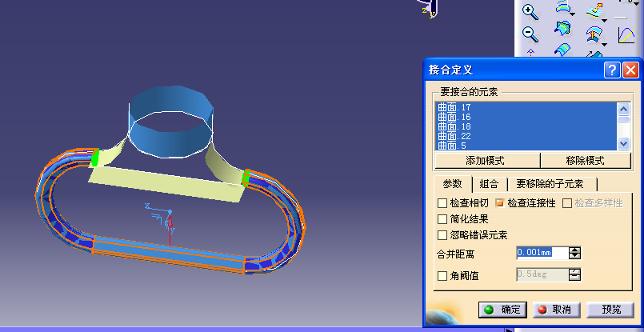Click the disabled 0.5deg angle field
The height and width of the screenshot is (332, 644).
(x=542, y=274)
